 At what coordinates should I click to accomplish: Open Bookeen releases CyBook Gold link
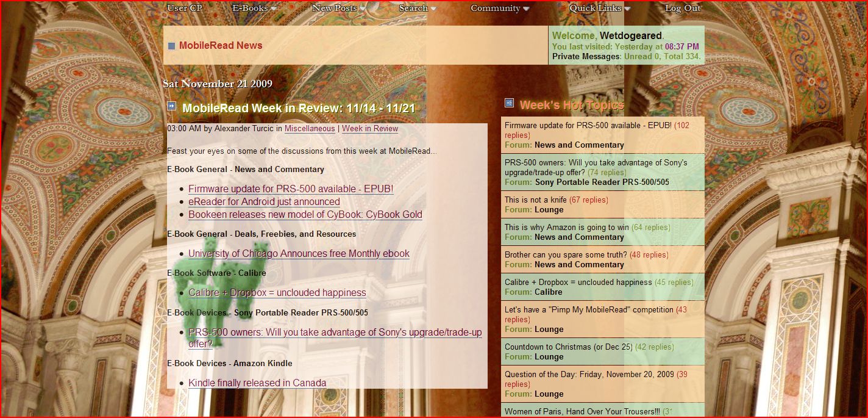(x=305, y=215)
